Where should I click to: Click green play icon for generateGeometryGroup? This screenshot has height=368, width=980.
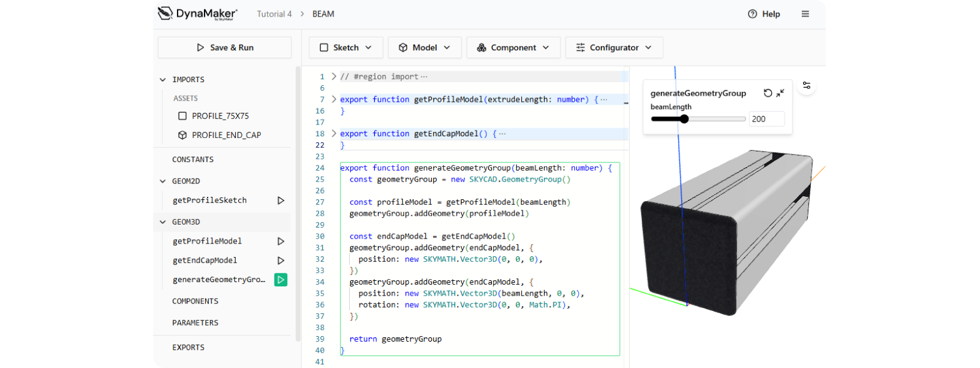point(281,280)
